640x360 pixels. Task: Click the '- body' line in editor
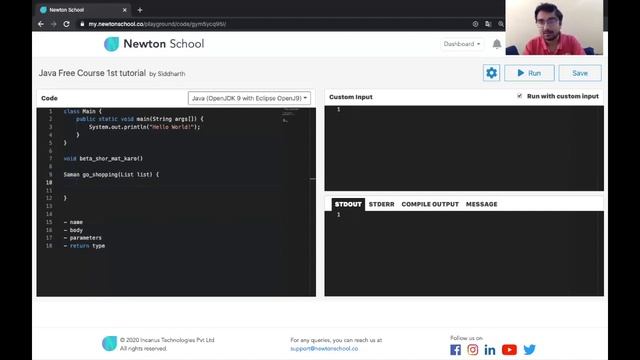pos(73,230)
